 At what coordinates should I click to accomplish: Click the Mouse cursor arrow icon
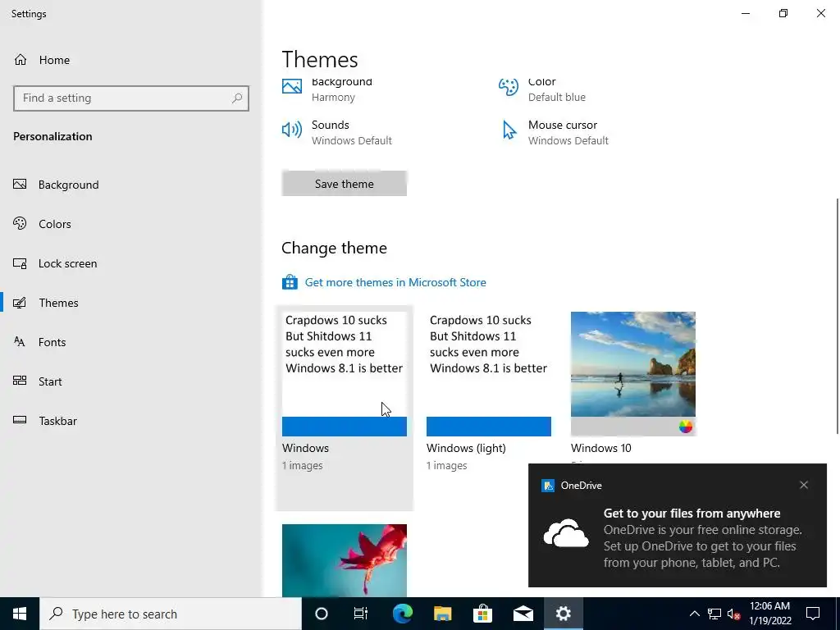[x=509, y=130]
